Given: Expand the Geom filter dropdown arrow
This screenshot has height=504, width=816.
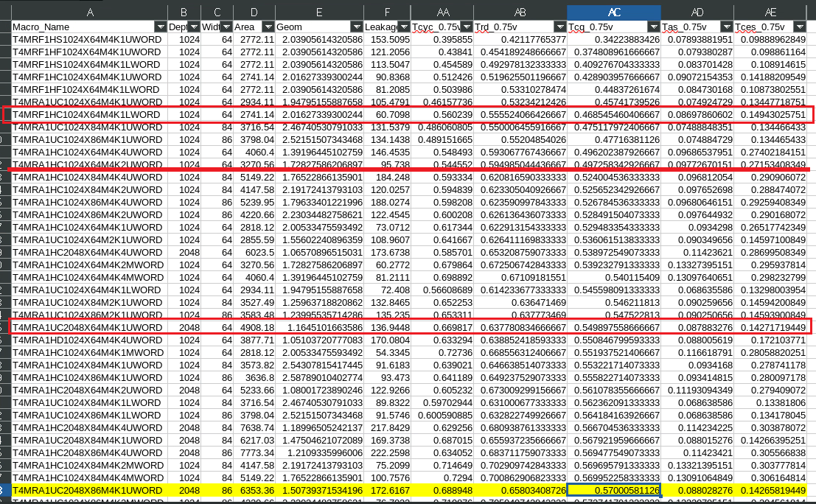Looking at the screenshot, I should (x=357, y=27).
